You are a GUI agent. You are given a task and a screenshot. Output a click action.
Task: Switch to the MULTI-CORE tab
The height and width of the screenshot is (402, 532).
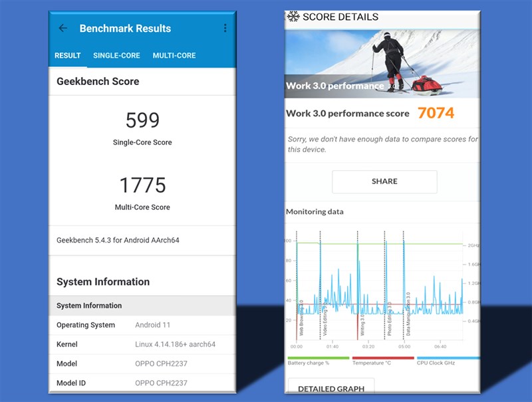tap(174, 56)
